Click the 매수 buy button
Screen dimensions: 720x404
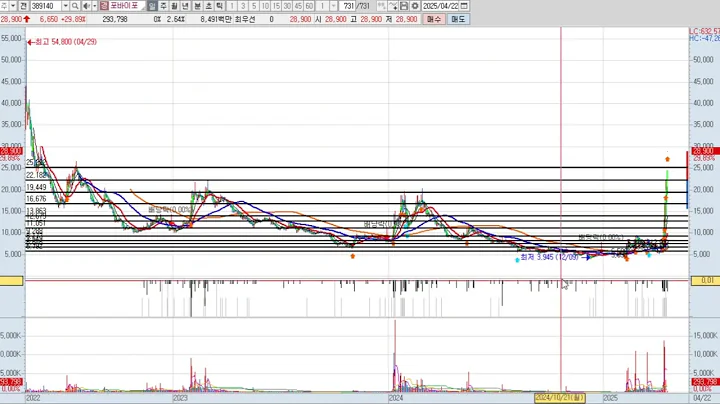pyautogui.click(x=433, y=19)
